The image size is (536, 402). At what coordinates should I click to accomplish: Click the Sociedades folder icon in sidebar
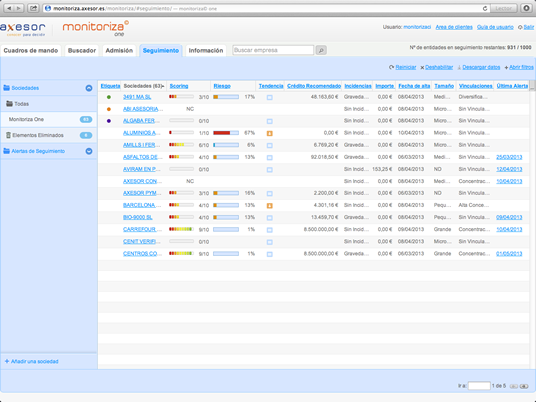[x=6, y=88]
